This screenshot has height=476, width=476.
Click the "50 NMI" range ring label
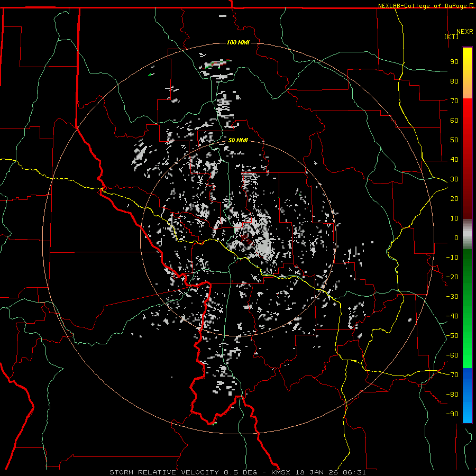click(x=238, y=140)
